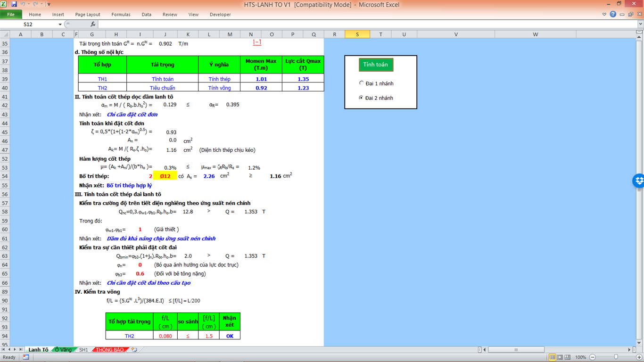Switch to the Home ribbon tab

tap(35, 15)
